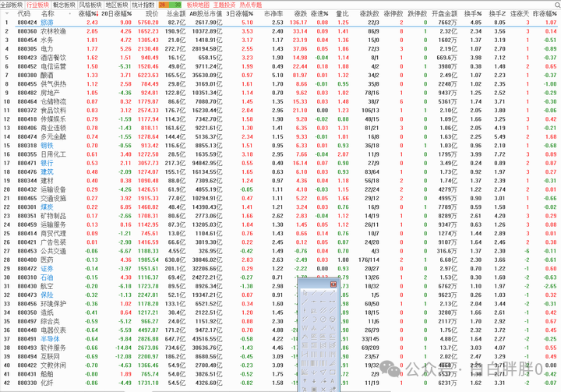Select the single-peak line drawing tool
Image resolution: width=561 pixels, height=392 pixels.
305,337
